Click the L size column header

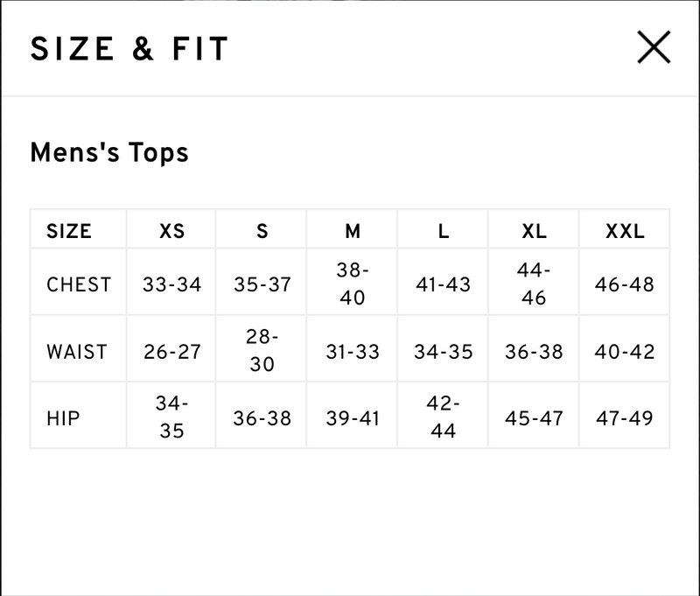coord(444,231)
